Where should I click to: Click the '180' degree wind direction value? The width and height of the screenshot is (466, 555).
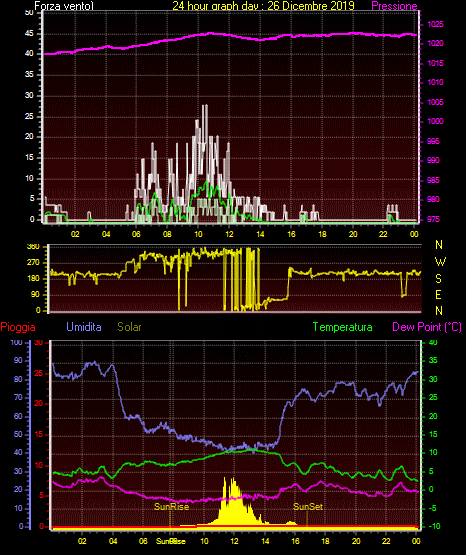tap(34, 279)
